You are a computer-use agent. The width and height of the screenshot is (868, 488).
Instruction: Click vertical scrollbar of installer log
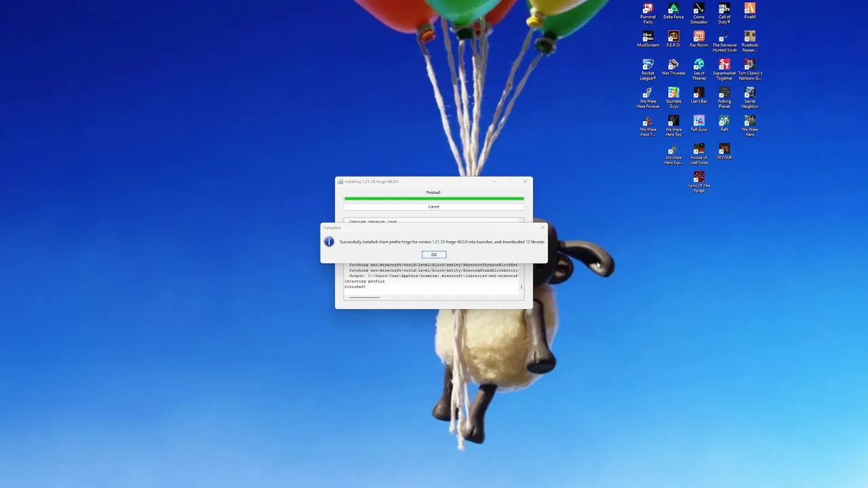pyautogui.click(x=521, y=287)
